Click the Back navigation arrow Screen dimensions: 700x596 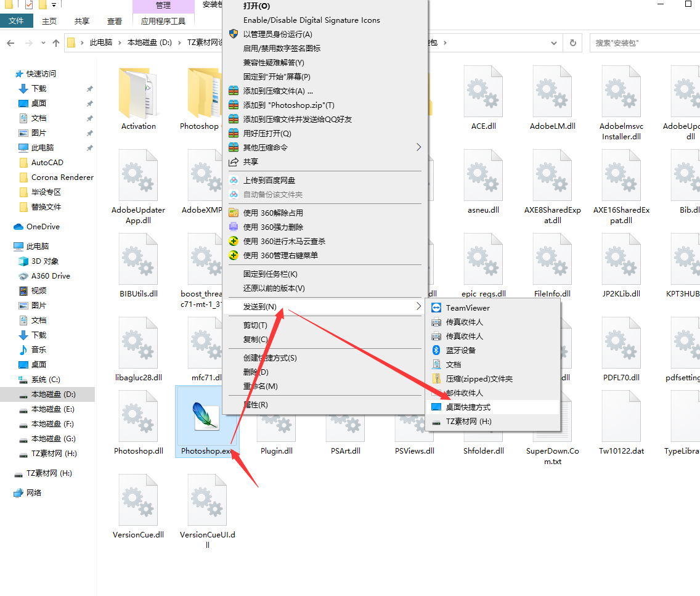pos(10,43)
